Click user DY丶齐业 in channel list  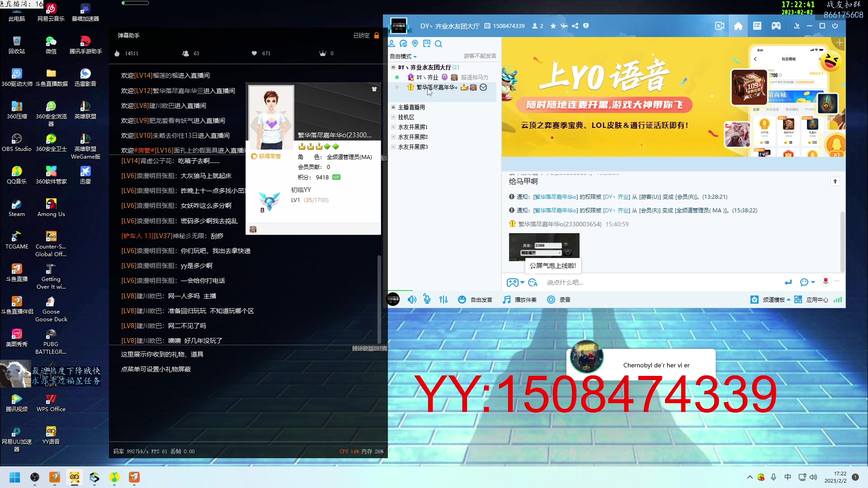click(427, 77)
